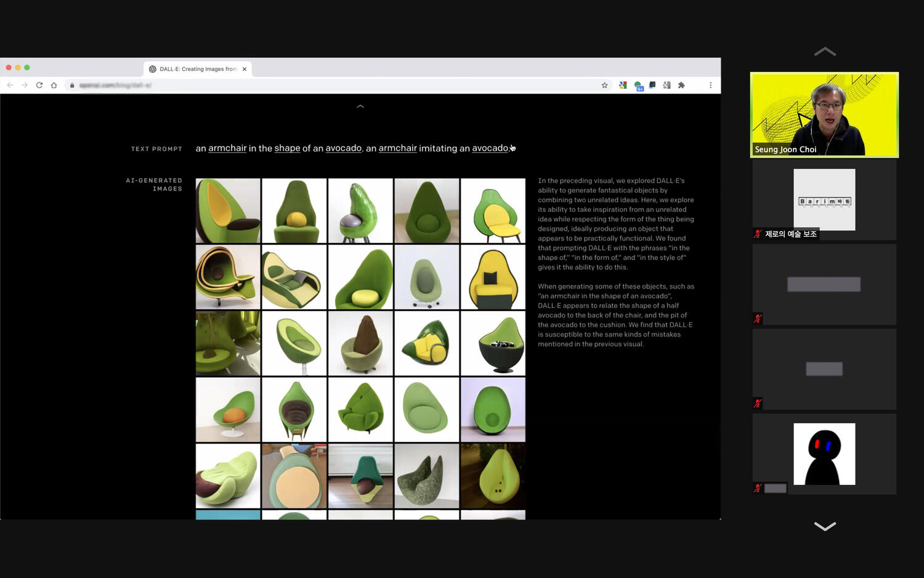
Task: Open the chair with pointed brown pit
Action: tap(360, 343)
